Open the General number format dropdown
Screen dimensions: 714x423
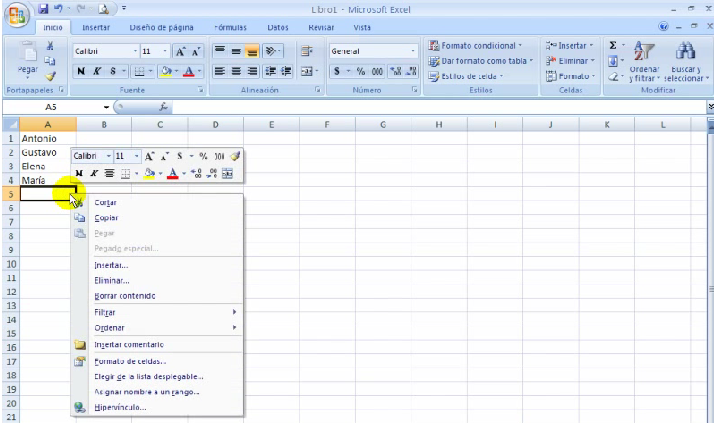tap(414, 51)
